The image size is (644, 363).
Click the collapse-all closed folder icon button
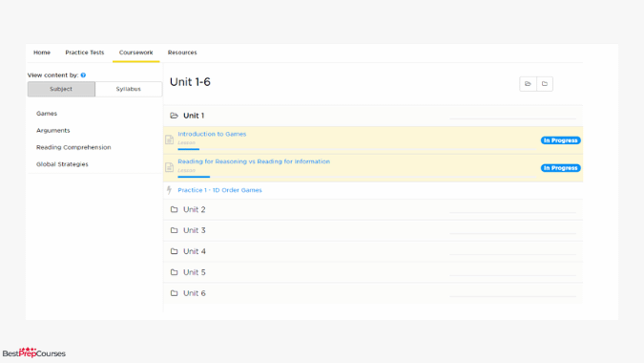pyautogui.click(x=545, y=84)
